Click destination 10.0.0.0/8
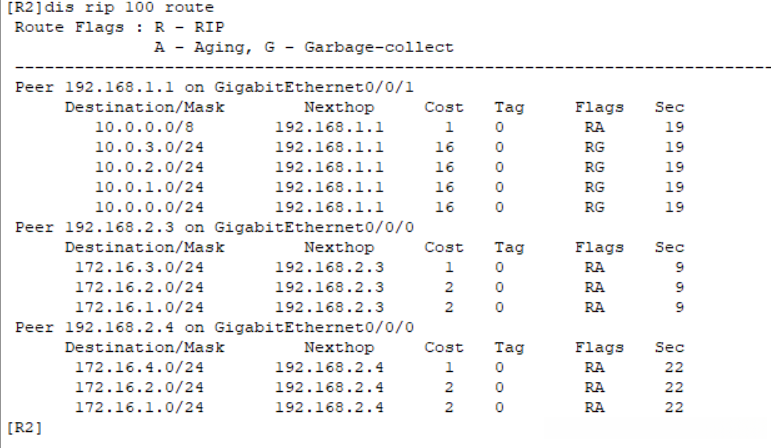This screenshot has width=771, height=448. pyautogui.click(x=131, y=127)
